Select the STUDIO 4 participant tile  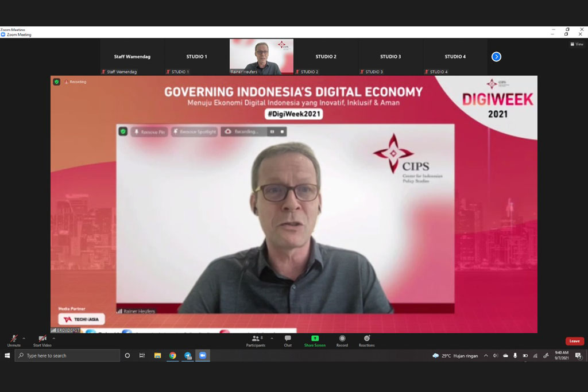[x=455, y=57]
